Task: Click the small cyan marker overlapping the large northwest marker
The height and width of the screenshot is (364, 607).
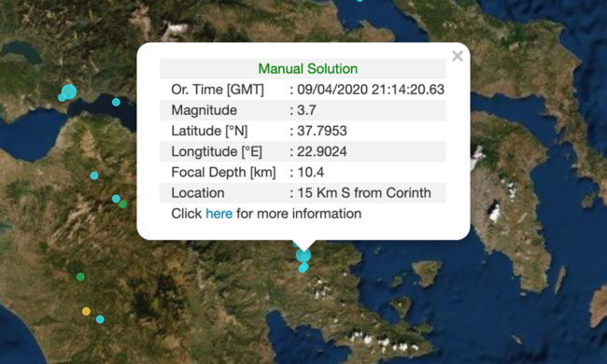Action: (x=62, y=97)
